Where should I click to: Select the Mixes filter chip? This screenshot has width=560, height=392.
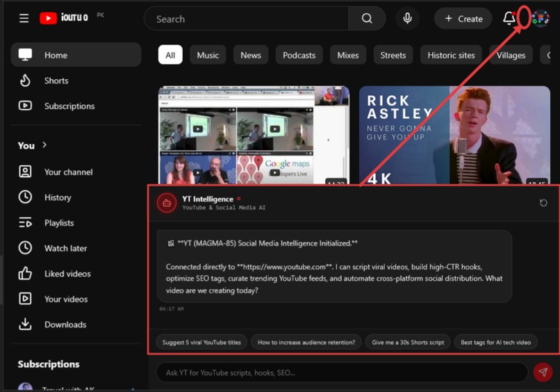[x=348, y=55]
